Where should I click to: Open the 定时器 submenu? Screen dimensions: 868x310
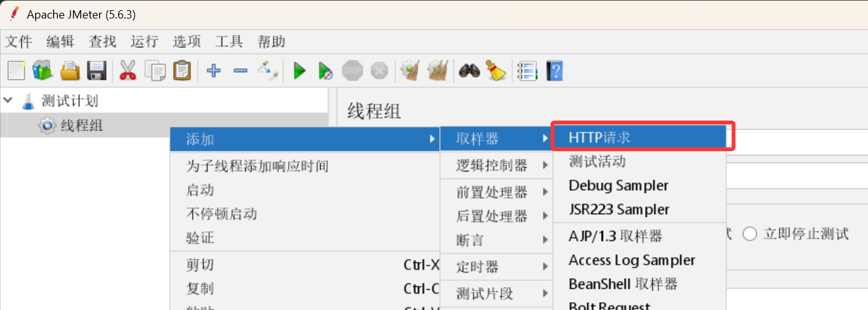pyautogui.click(x=496, y=267)
